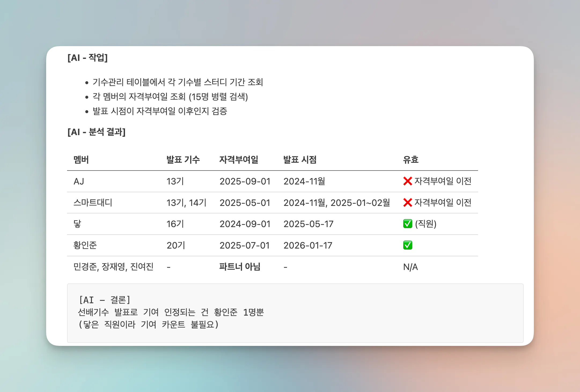The height and width of the screenshot is (392, 580).
Task: Select the member cell '황인준'
Action: (x=85, y=245)
